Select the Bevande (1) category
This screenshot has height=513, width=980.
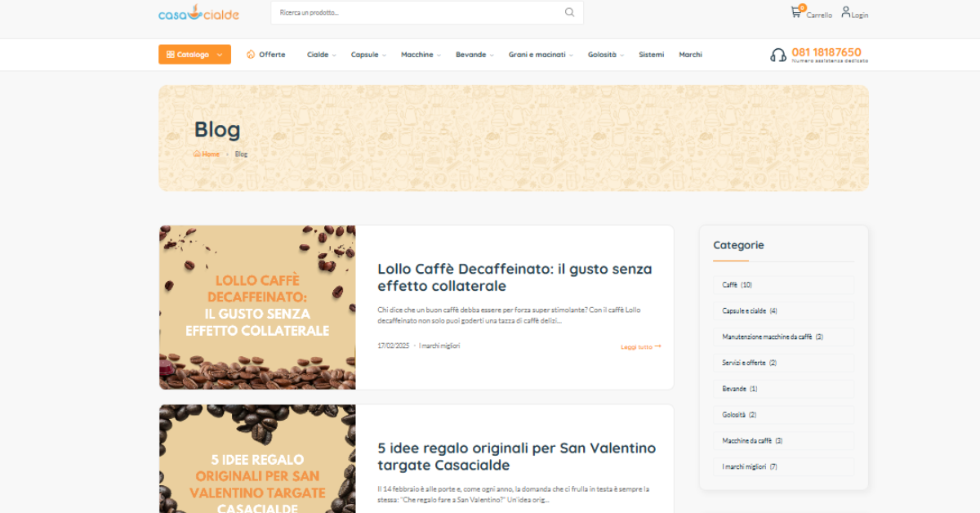[783, 389]
